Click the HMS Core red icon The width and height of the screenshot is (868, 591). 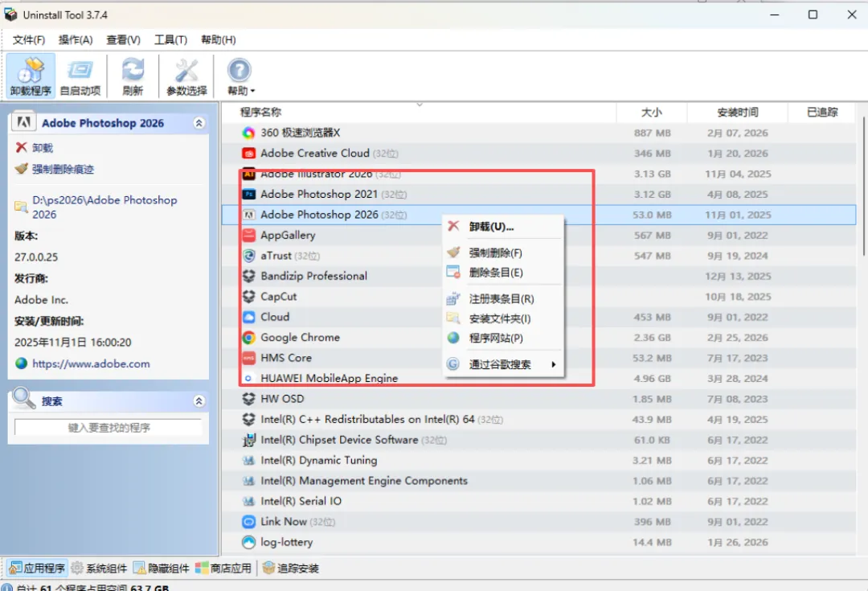(248, 358)
